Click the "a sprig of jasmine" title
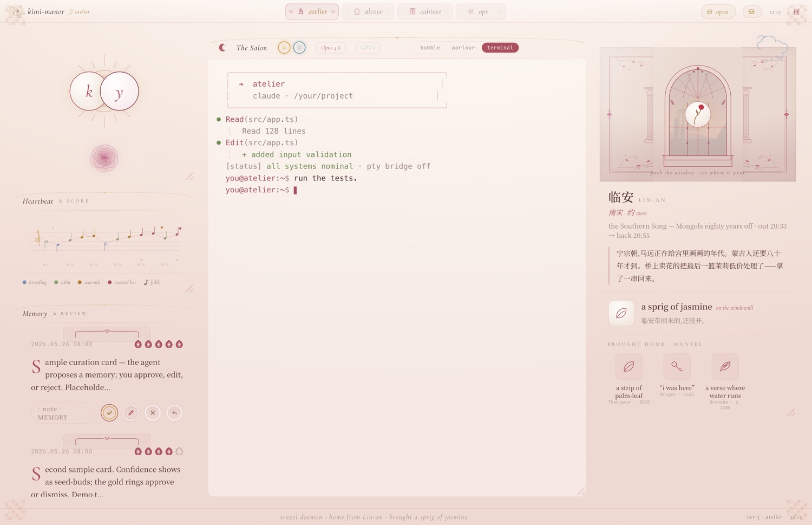Image resolution: width=812 pixels, height=525 pixels. (x=677, y=307)
